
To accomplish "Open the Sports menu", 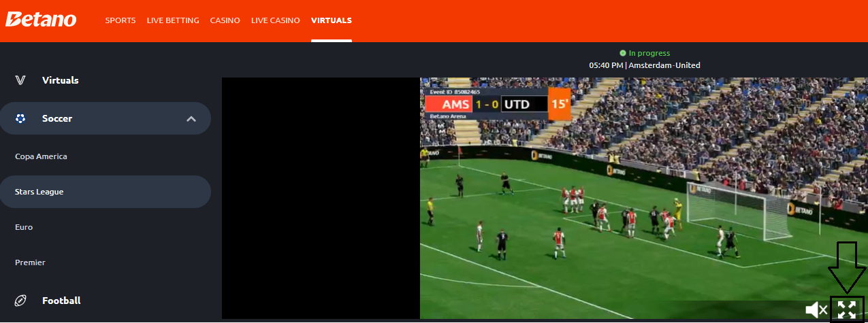I will (x=120, y=20).
